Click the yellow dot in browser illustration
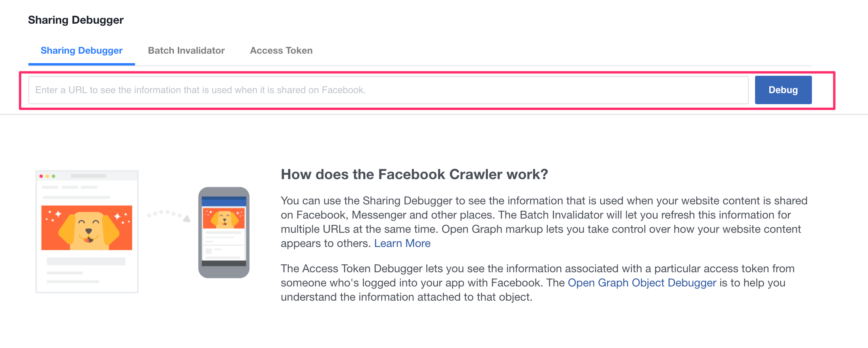Screen dimensions: 868x348 point(47,176)
